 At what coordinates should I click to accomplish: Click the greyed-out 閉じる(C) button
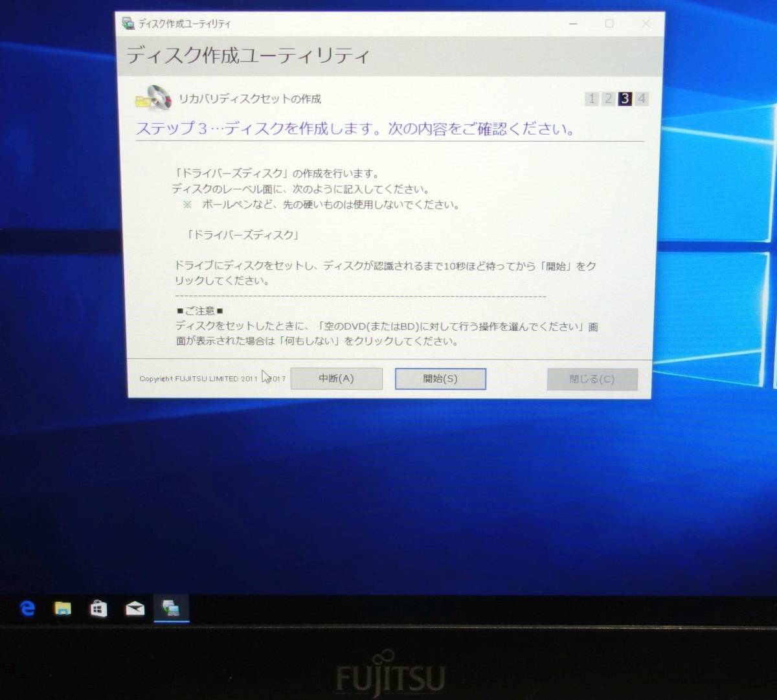click(592, 379)
